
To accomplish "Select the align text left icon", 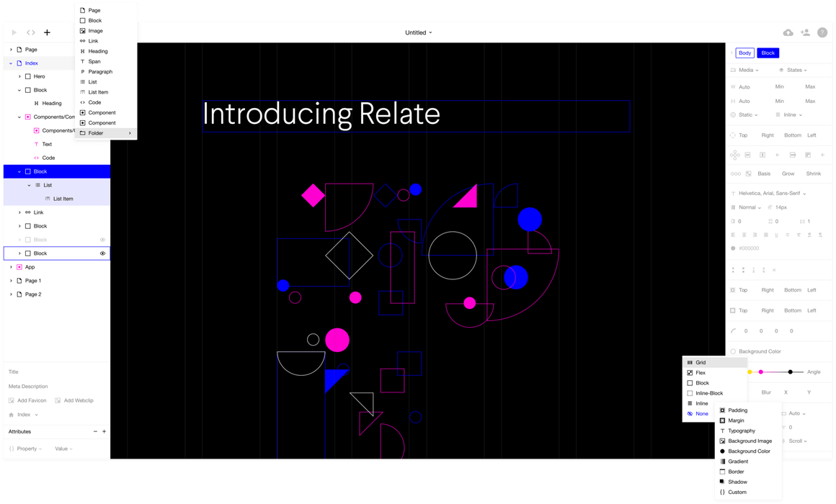I will tap(733, 235).
